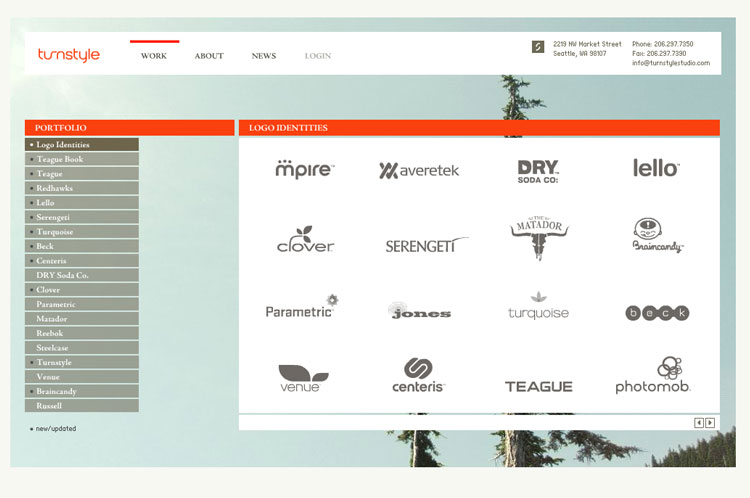
Task: Open the ABOUT navigation tab
Action: [209, 55]
